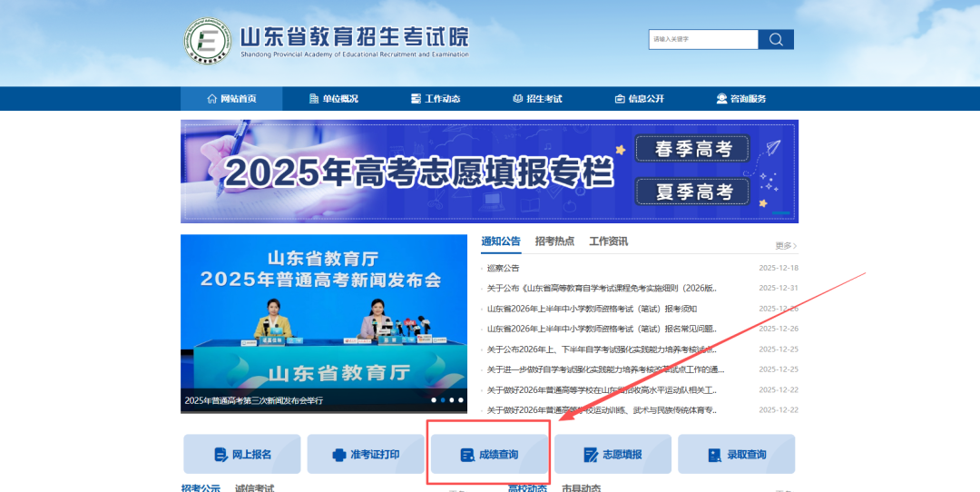Image resolution: width=980 pixels, height=492 pixels.
Task: Click the 网上报名 quick-access button
Action: pos(242,454)
